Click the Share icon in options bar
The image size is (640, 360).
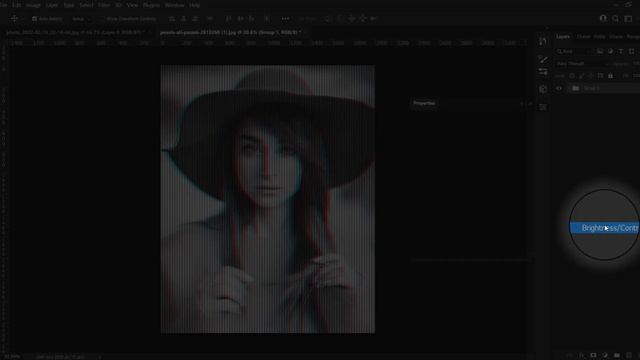click(603, 18)
